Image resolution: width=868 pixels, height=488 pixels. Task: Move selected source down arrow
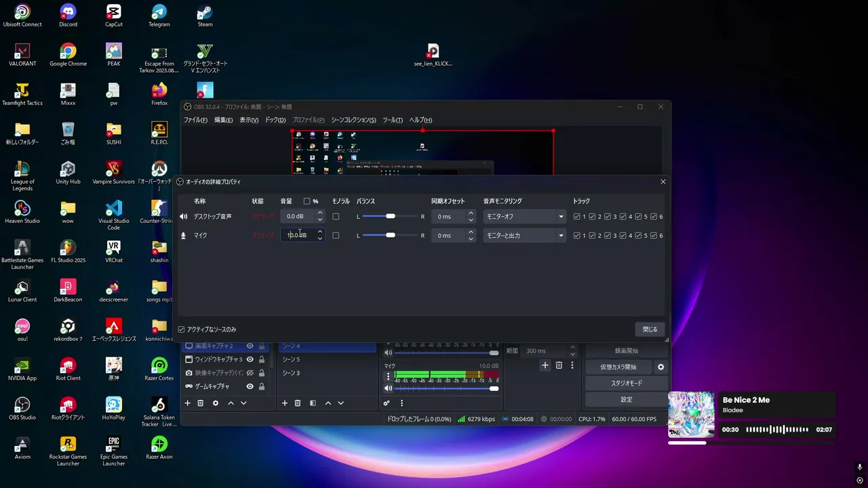tap(243, 403)
